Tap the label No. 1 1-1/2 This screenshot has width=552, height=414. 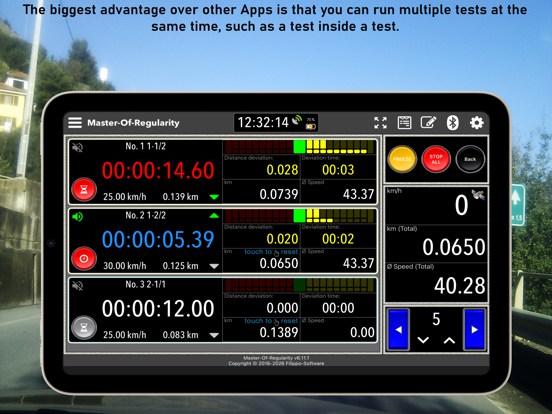145,146
